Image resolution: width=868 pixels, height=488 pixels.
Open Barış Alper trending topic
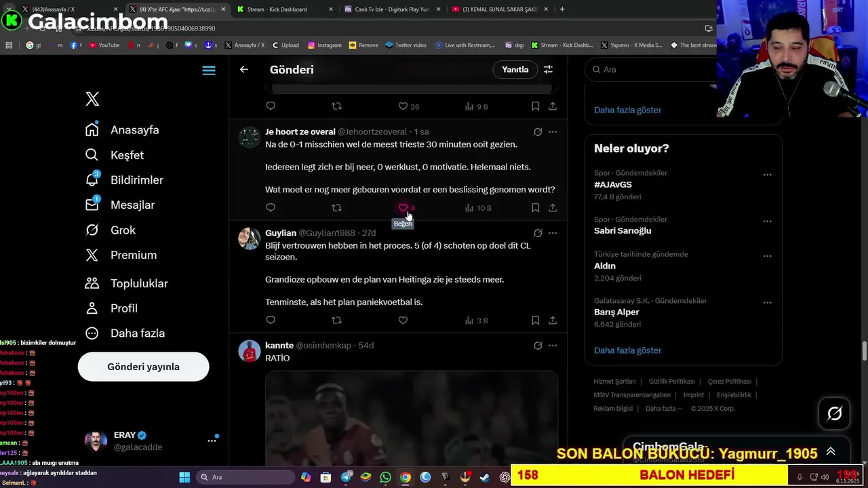tap(616, 312)
